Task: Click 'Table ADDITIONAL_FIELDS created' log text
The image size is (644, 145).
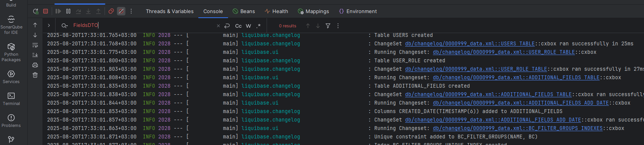Action: coord(422,86)
